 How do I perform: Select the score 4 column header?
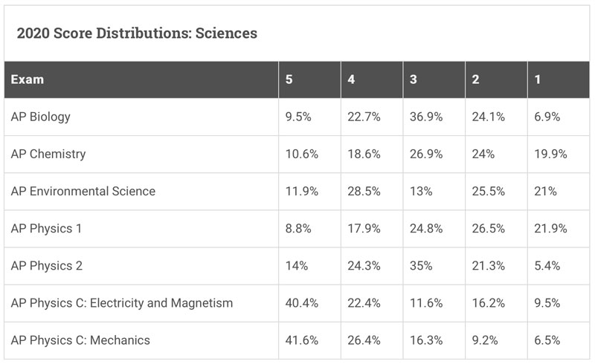point(372,79)
